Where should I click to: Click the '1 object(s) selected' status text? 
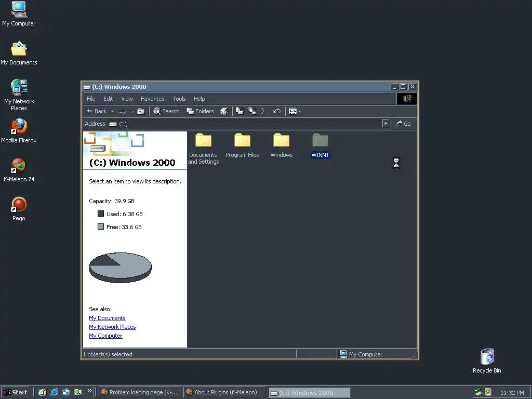tap(108, 354)
